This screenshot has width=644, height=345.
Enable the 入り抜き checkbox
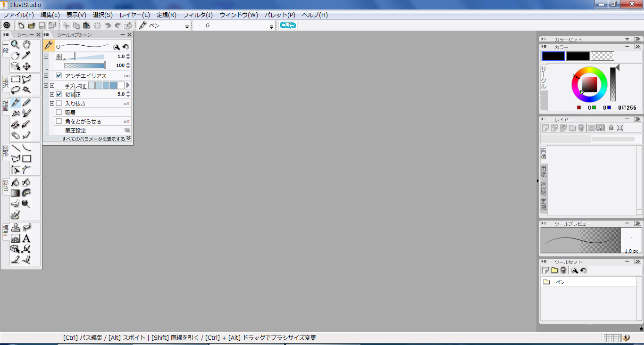59,103
